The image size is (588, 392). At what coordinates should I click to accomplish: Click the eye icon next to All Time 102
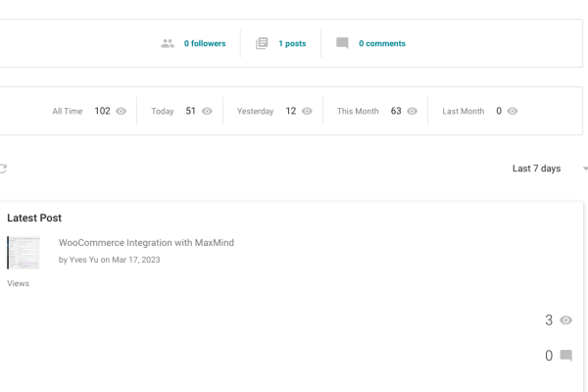click(121, 111)
